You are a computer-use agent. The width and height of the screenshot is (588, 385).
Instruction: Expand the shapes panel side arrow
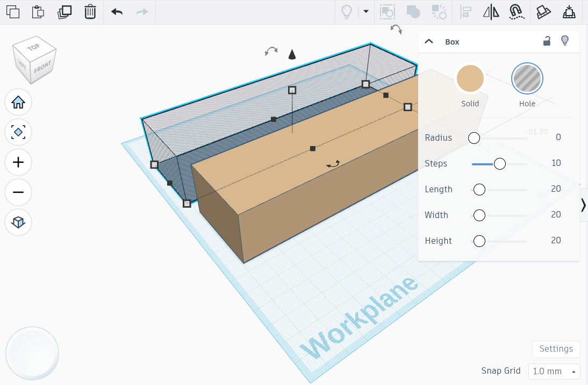click(583, 205)
